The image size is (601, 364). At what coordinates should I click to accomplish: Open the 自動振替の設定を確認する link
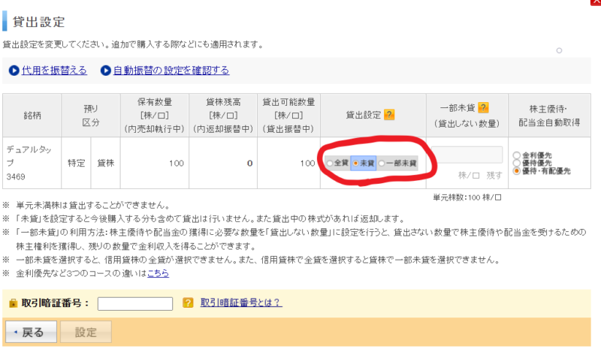[171, 71]
